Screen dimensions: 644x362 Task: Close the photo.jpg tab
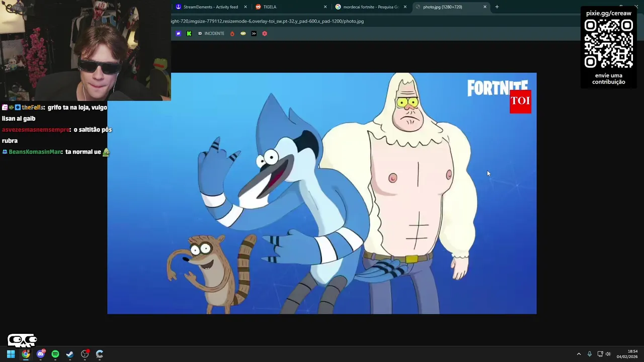[x=485, y=7]
